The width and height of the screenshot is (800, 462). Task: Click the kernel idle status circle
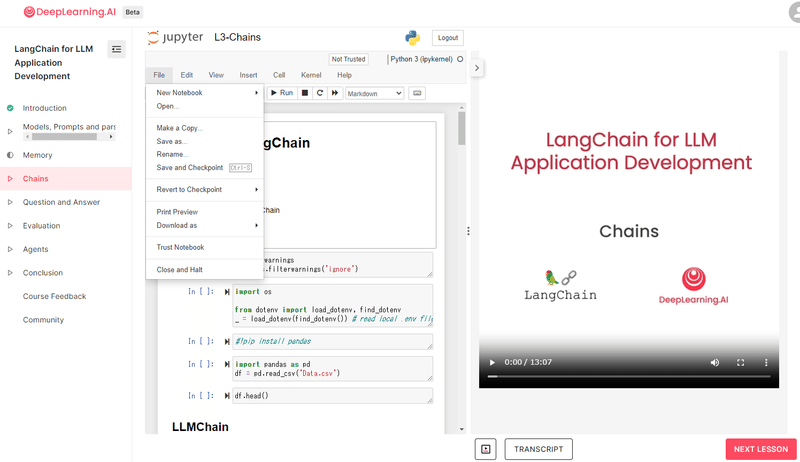tap(460, 59)
